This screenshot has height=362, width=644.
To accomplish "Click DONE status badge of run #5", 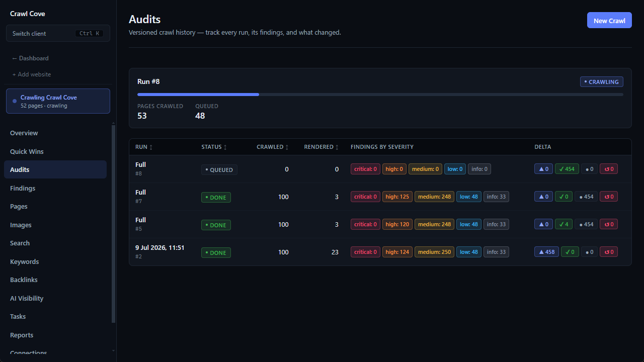I will [x=216, y=225].
